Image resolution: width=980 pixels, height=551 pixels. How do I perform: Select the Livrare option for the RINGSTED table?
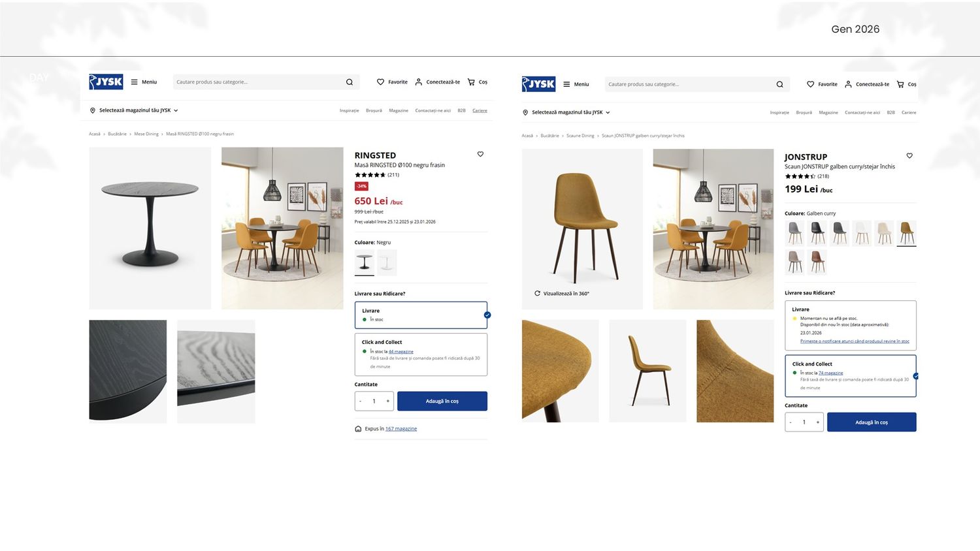[421, 315]
